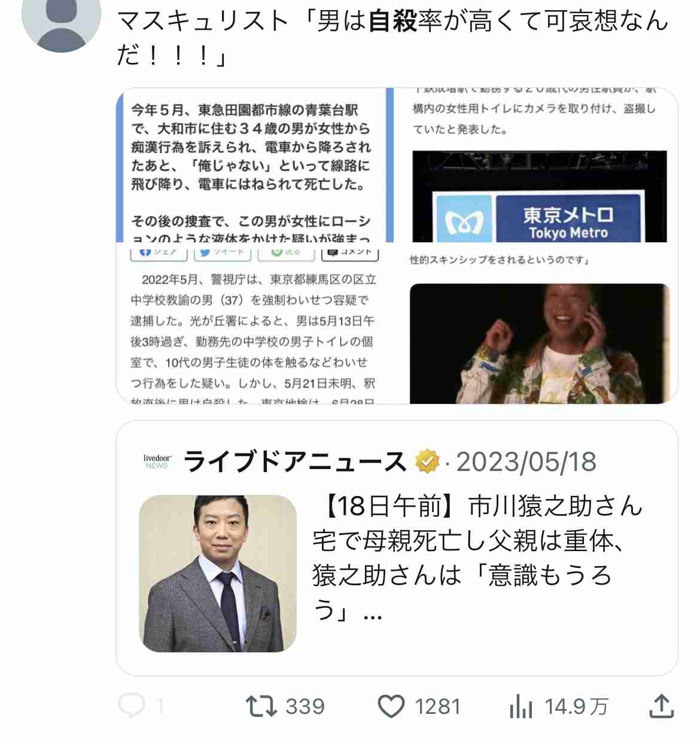Tap the livedoor NEWS logo icon
This screenshot has width=700, height=739.
tap(157, 461)
